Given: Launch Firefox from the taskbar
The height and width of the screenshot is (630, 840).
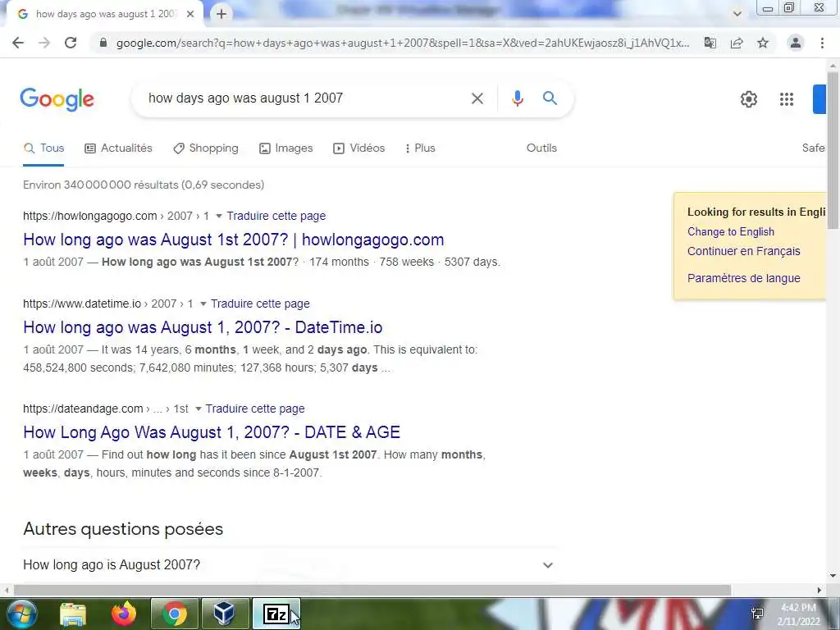Looking at the screenshot, I should pos(123,614).
